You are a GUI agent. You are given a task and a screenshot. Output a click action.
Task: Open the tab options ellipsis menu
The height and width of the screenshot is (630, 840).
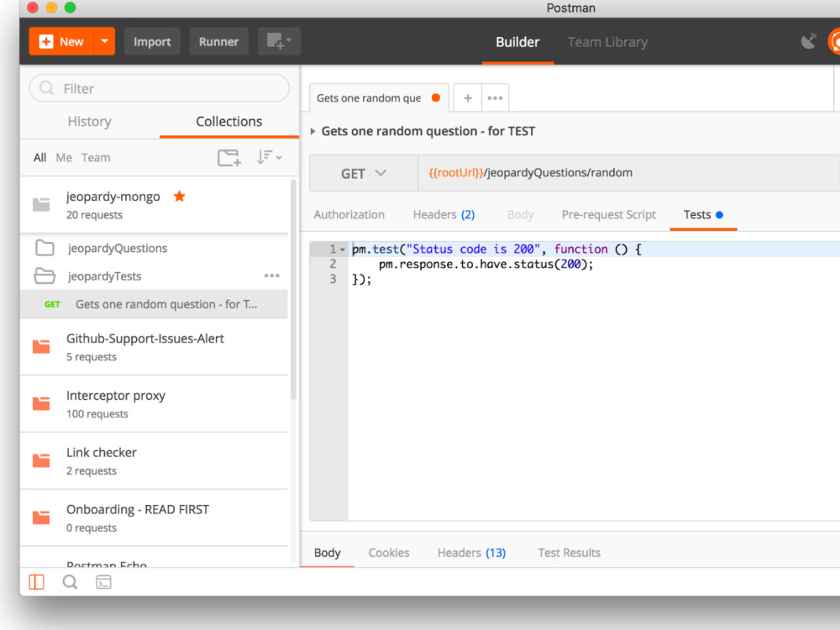point(495,98)
